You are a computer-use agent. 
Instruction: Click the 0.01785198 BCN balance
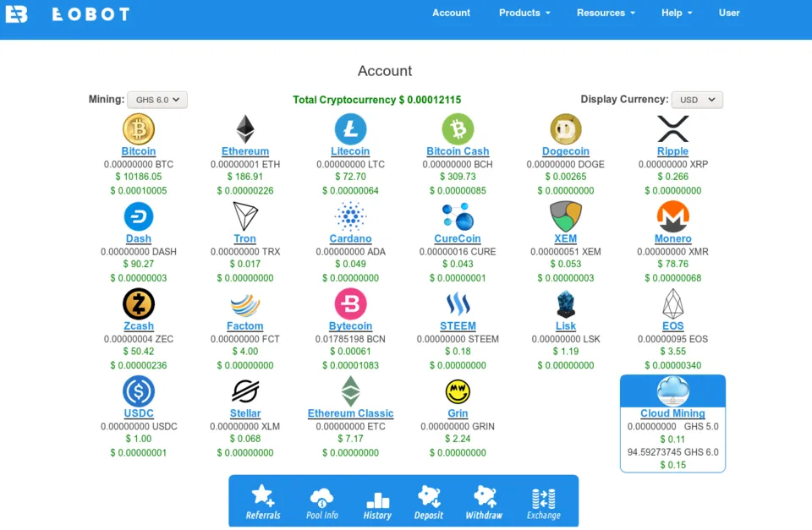tap(350, 339)
